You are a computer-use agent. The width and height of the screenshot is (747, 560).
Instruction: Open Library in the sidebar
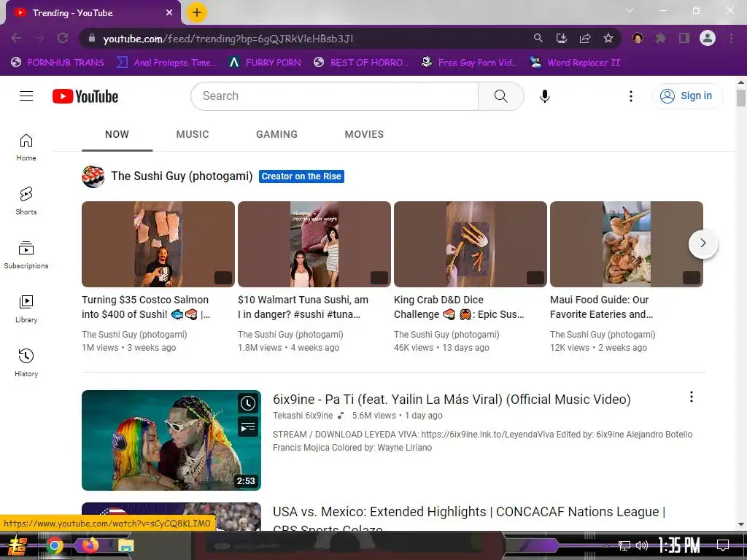pyautogui.click(x=26, y=309)
